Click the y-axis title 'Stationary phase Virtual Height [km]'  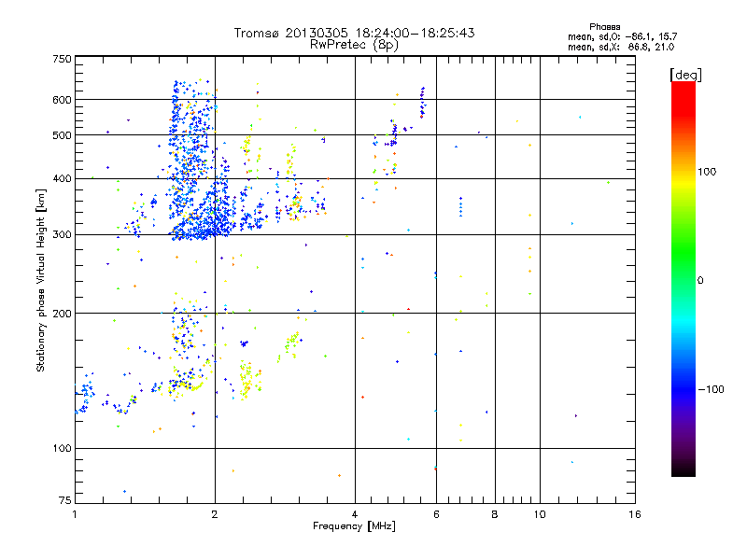coord(41,280)
